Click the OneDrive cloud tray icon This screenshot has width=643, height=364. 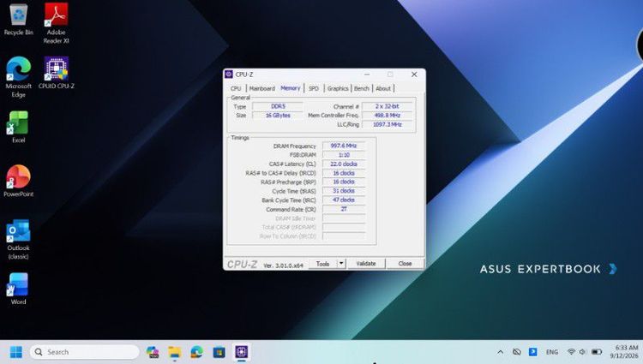pos(517,352)
